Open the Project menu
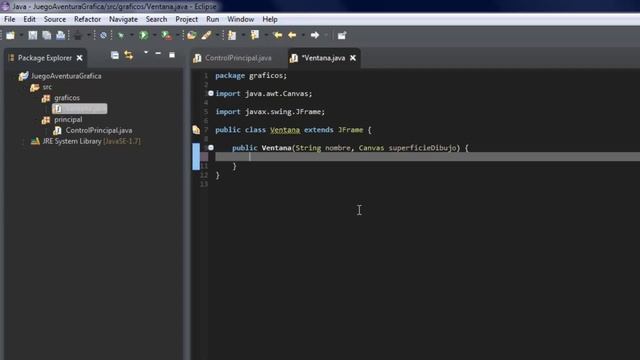The width and height of the screenshot is (640, 360). pyautogui.click(x=187, y=19)
